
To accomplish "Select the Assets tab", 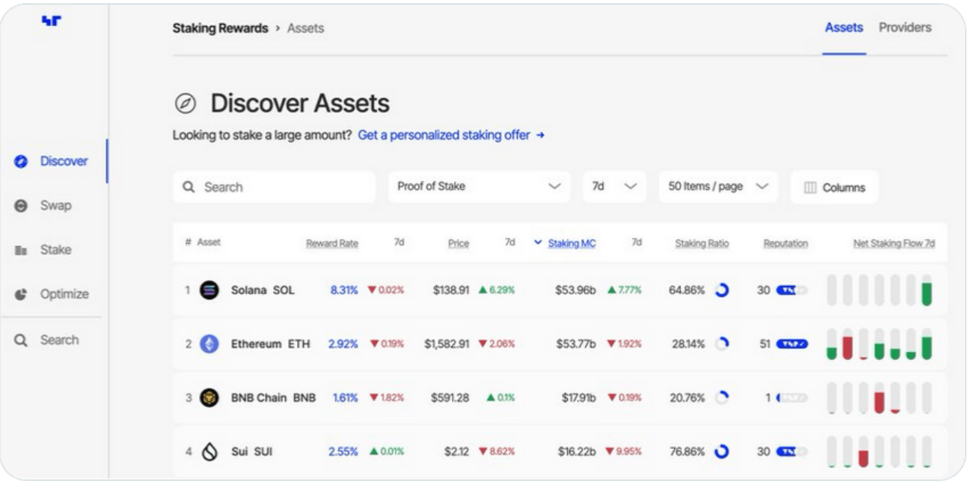I will tap(844, 28).
